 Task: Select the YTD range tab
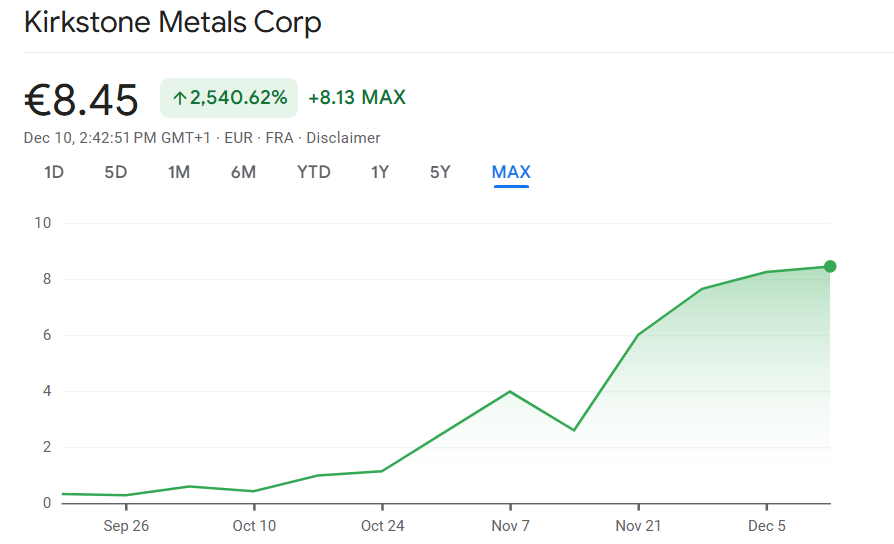[x=314, y=172]
